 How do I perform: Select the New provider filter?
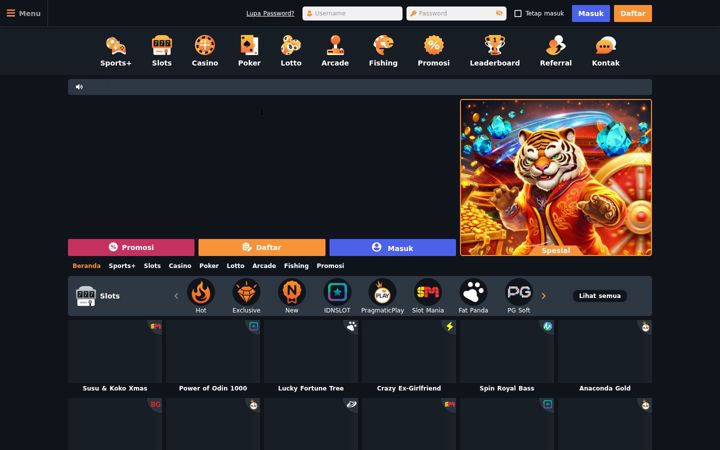pos(292,292)
